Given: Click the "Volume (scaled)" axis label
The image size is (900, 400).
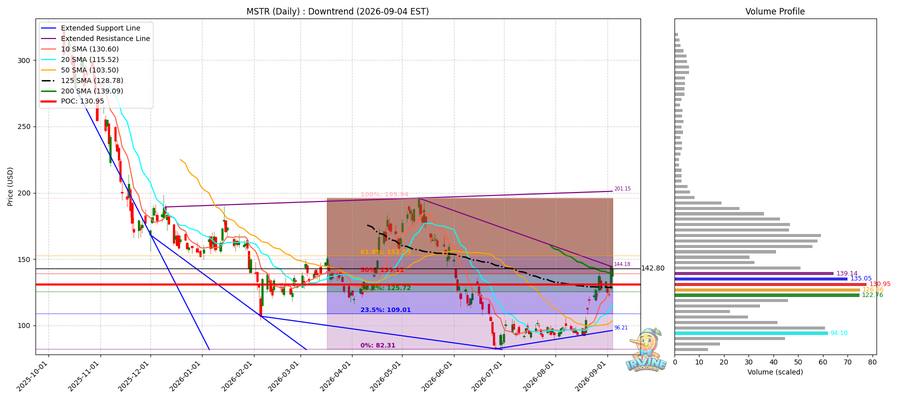Looking at the screenshot, I should (775, 372).
